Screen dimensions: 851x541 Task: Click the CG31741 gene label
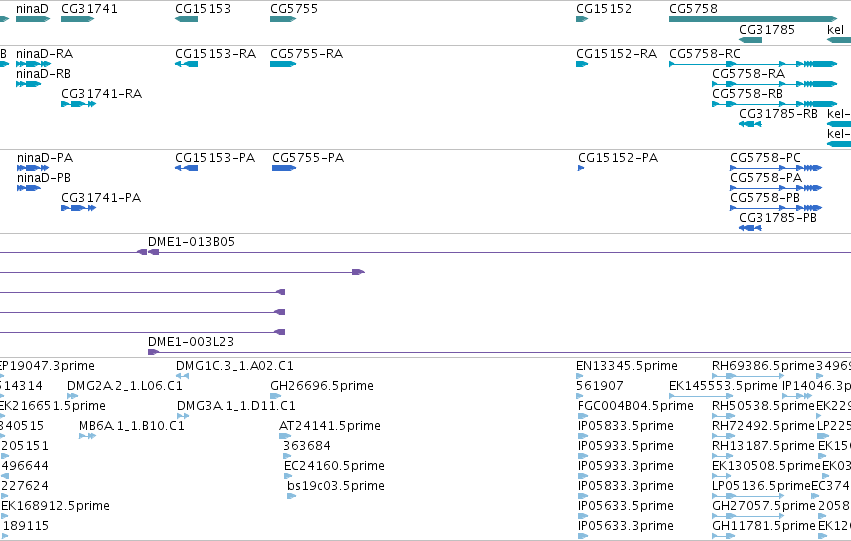click(89, 9)
